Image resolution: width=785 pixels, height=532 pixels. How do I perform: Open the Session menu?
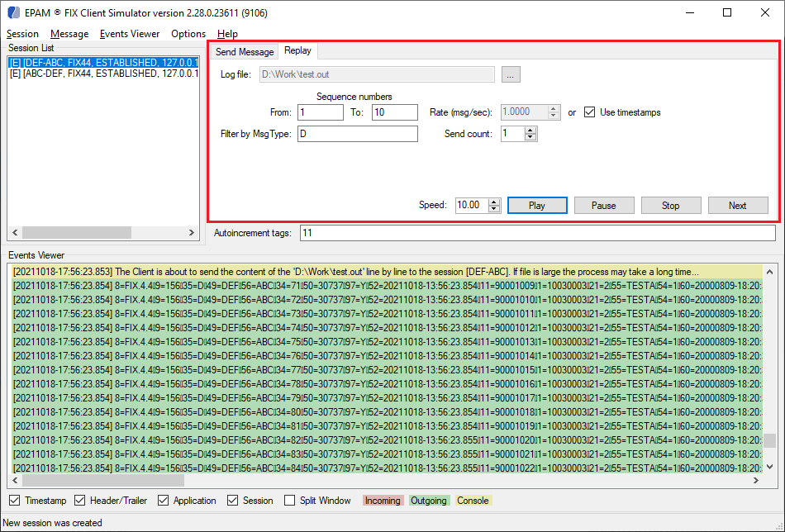point(22,34)
